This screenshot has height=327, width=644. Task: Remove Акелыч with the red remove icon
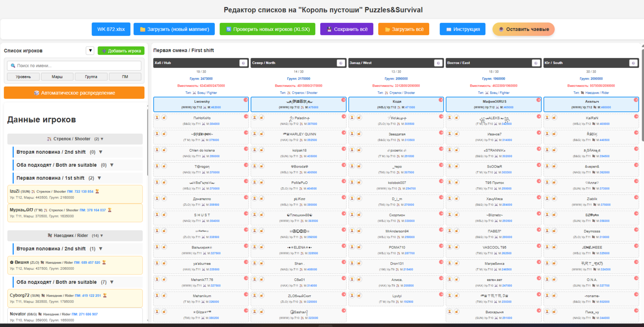(636, 100)
